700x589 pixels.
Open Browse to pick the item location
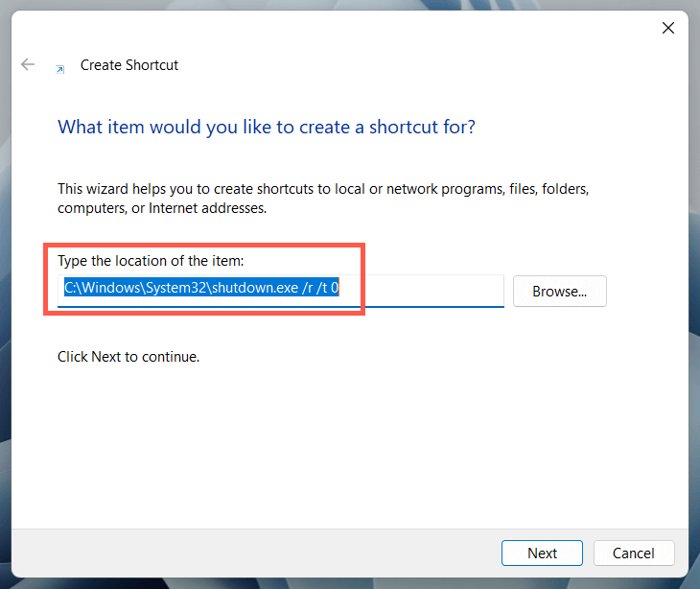[x=559, y=291]
